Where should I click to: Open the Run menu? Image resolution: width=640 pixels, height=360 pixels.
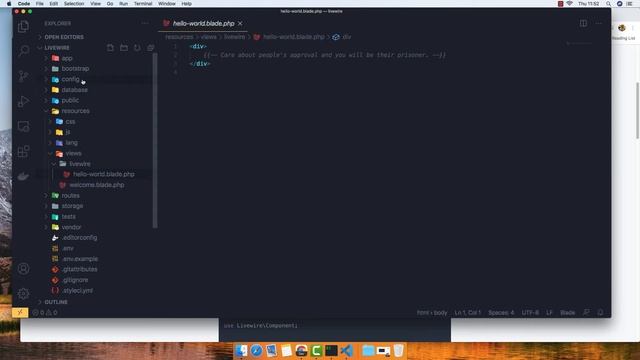click(x=123, y=4)
